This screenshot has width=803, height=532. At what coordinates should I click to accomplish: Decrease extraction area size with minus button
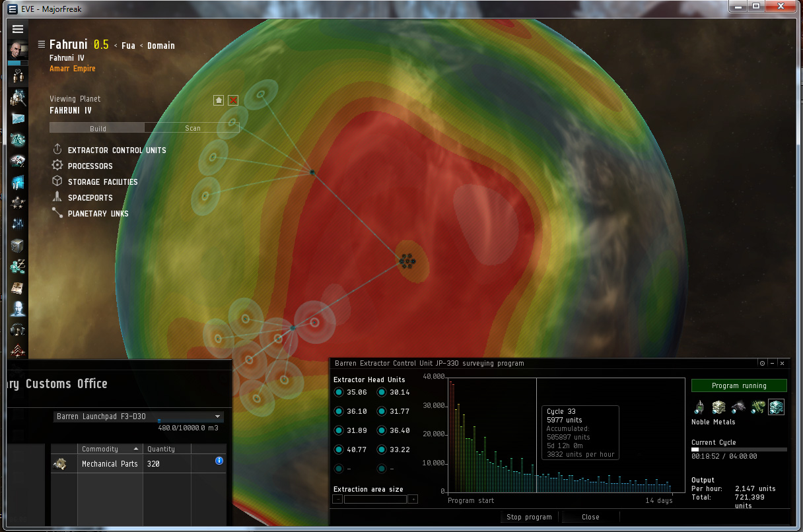pos(337,499)
